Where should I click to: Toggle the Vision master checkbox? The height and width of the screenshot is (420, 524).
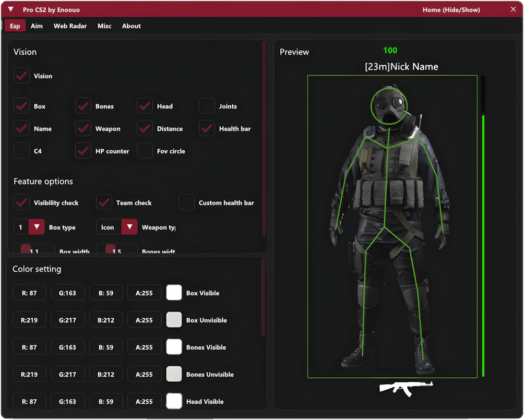(x=22, y=76)
